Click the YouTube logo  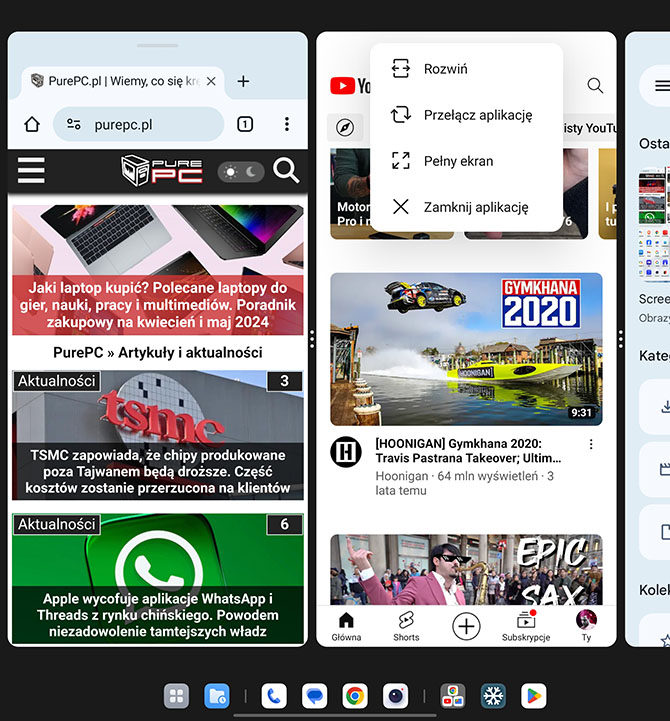pyautogui.click(x=350, y=86)
